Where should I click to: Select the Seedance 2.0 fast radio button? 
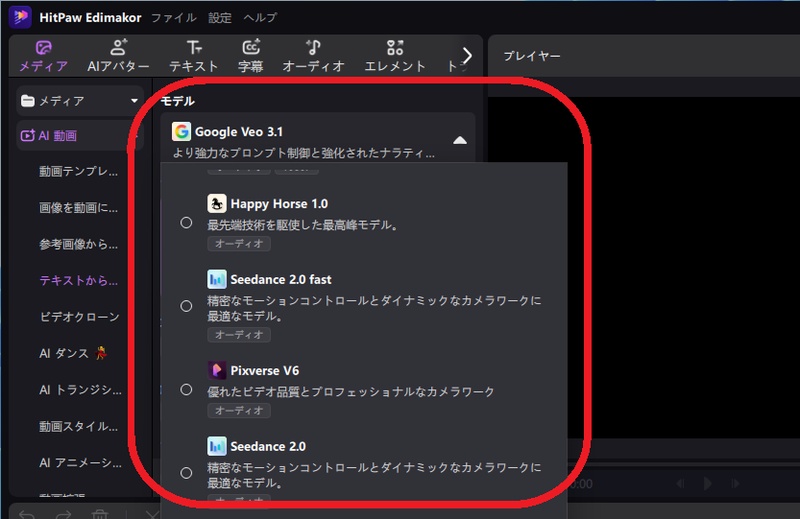(186, 306)
